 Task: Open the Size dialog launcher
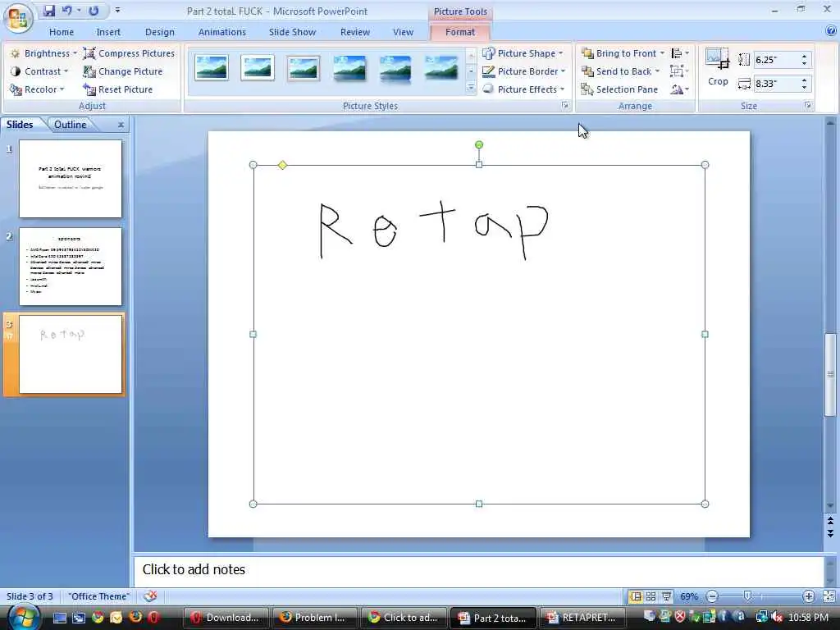click(808, 106)
